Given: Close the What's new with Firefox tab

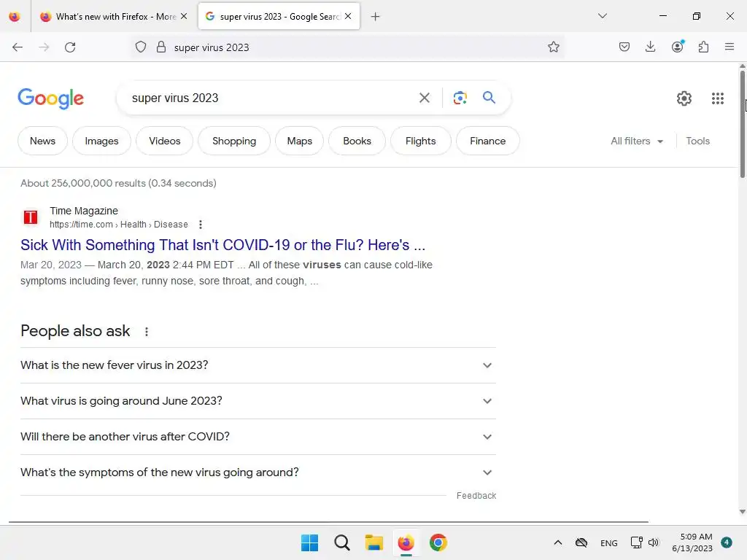Looking at the screenshot, I should click(184, 16).
